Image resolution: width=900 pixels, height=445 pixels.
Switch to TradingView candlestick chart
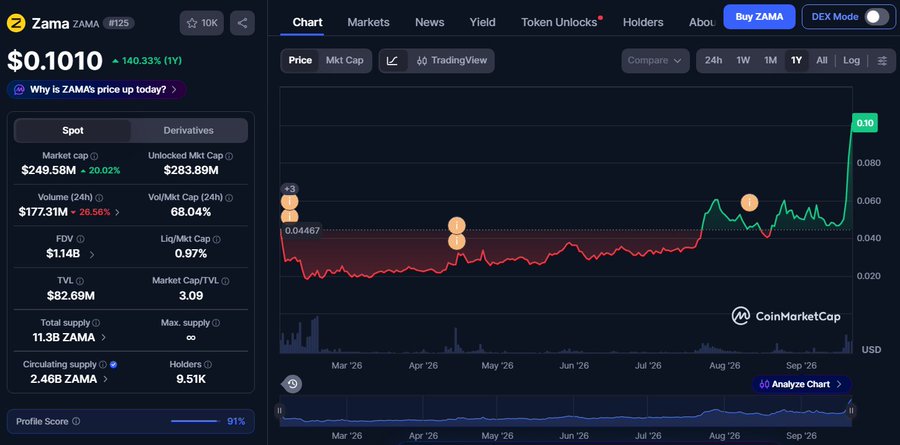(452, 60)
